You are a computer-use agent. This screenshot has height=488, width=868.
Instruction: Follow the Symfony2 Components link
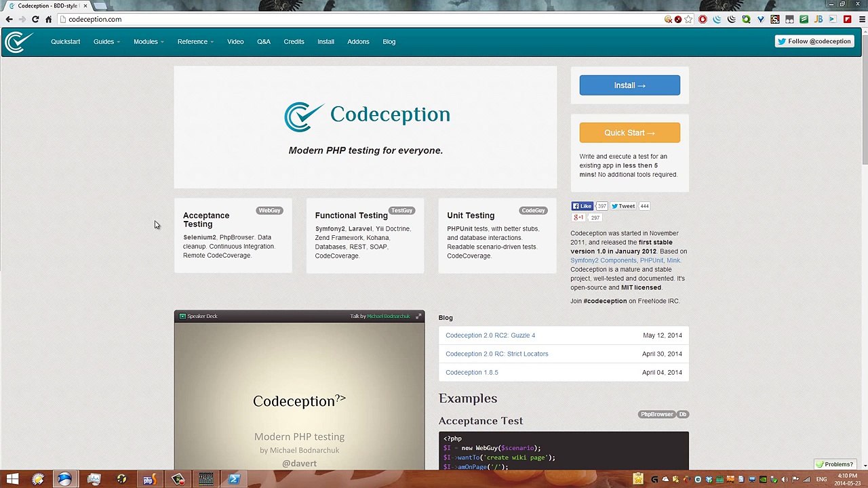(x=604, y=260)
